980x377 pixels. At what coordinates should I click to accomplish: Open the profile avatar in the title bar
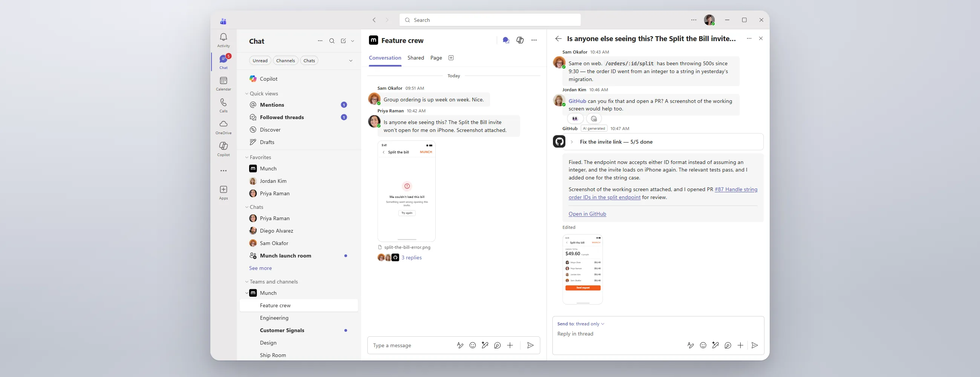(x=709, y=20)
